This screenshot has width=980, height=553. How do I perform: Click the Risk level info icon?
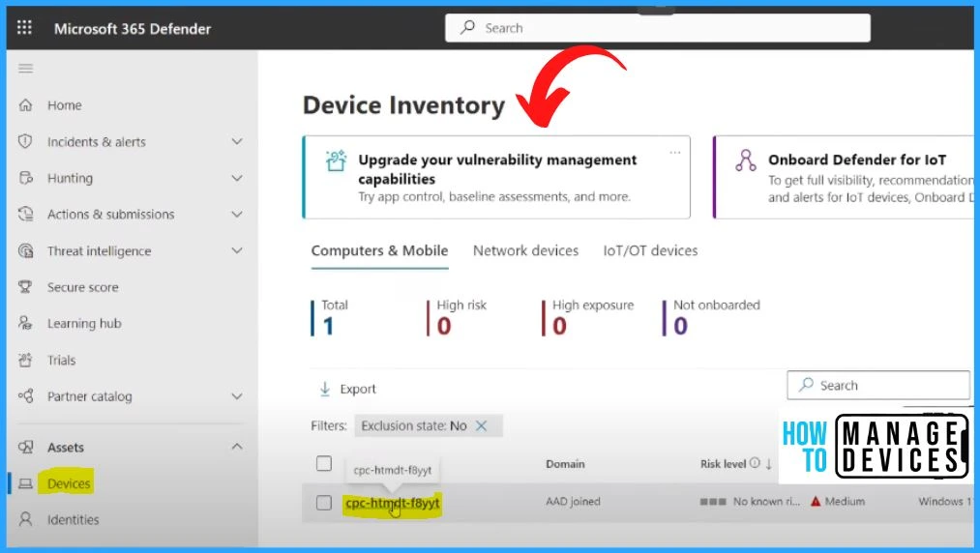[755, 463]
